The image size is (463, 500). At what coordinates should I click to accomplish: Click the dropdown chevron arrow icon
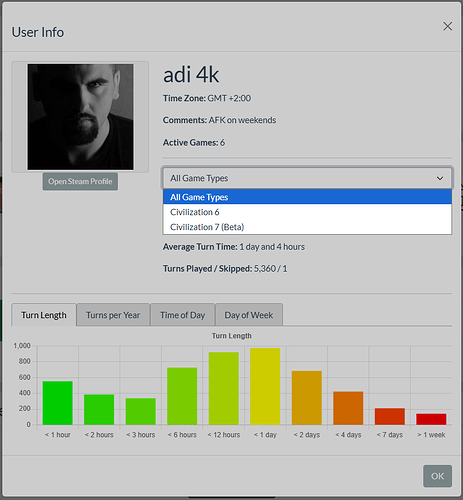point(440,178)
